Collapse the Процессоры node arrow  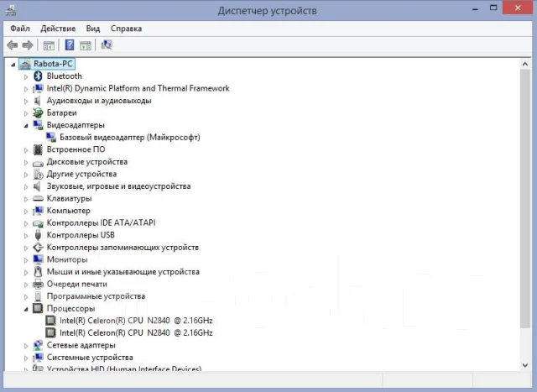[x=26, y=309]
